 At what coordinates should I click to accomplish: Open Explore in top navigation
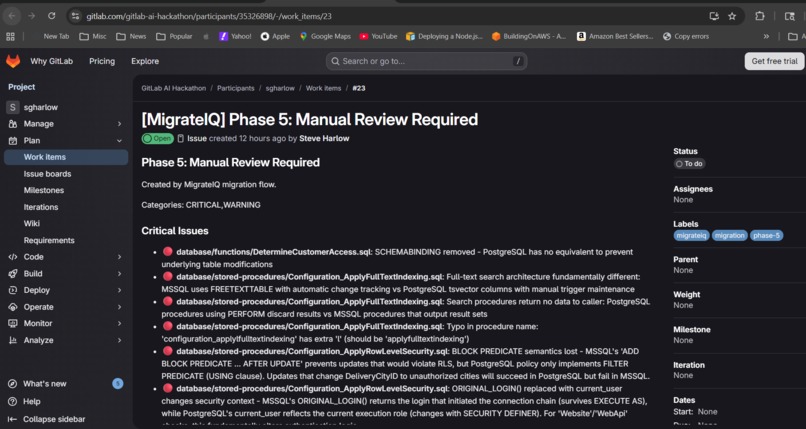145,61
